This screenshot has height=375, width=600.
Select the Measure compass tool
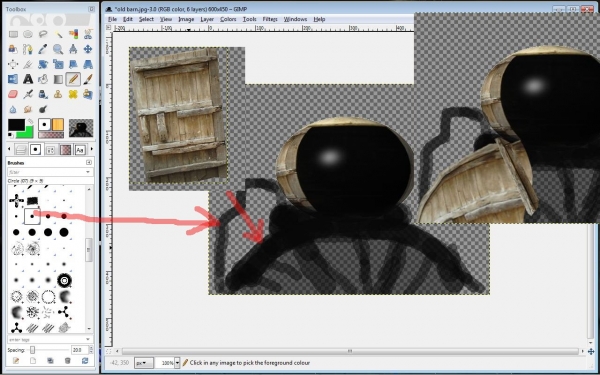(x=73, y=49)
